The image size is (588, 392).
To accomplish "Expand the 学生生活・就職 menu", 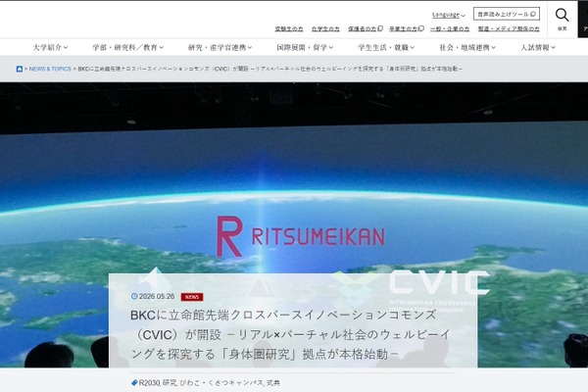I will point(386,47).
